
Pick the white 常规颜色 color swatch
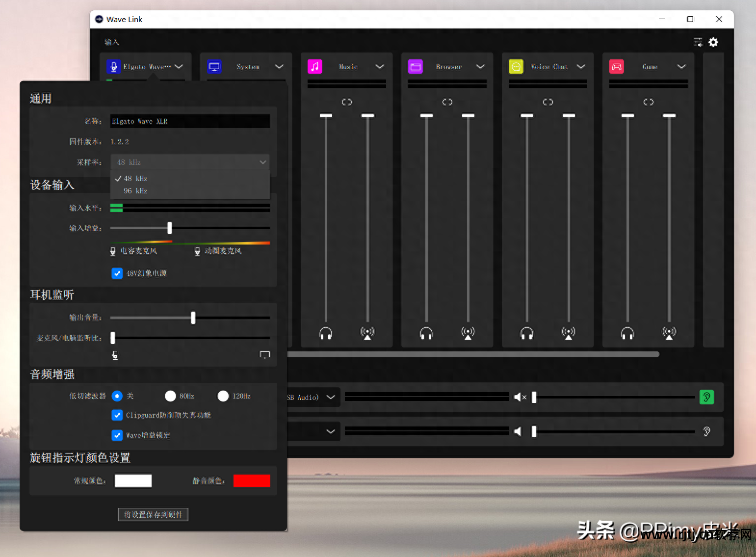tap(133, 481)
